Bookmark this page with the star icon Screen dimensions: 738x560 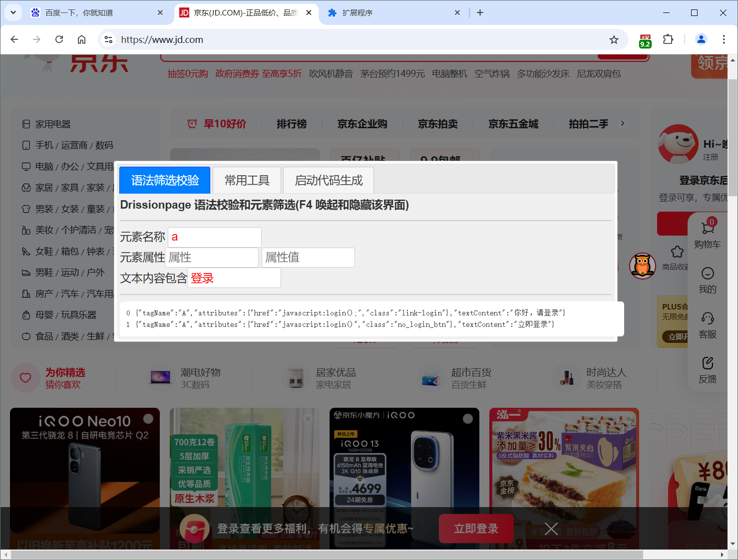click(614, 39)
